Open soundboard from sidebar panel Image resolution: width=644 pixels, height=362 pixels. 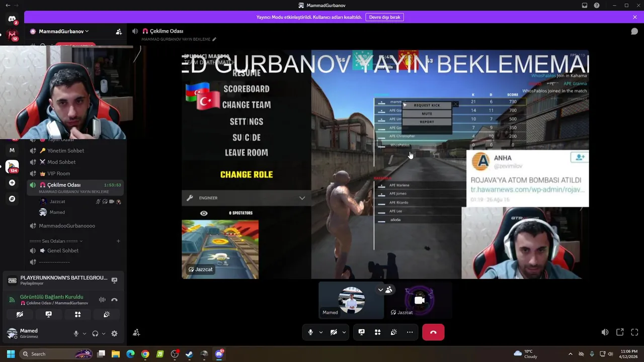[x=107, y=314]
